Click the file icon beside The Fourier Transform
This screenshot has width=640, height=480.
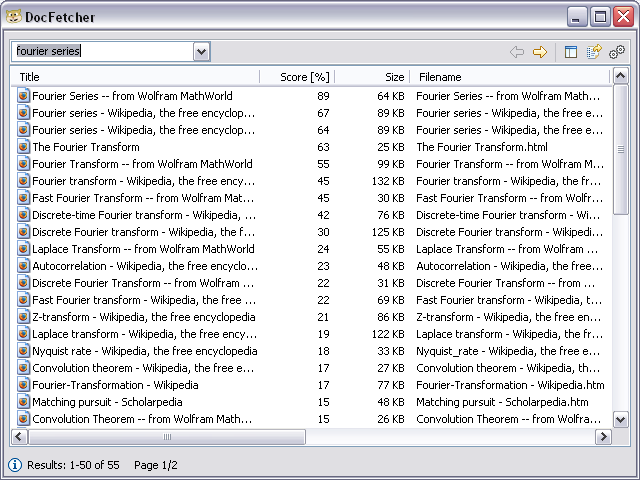24,147
